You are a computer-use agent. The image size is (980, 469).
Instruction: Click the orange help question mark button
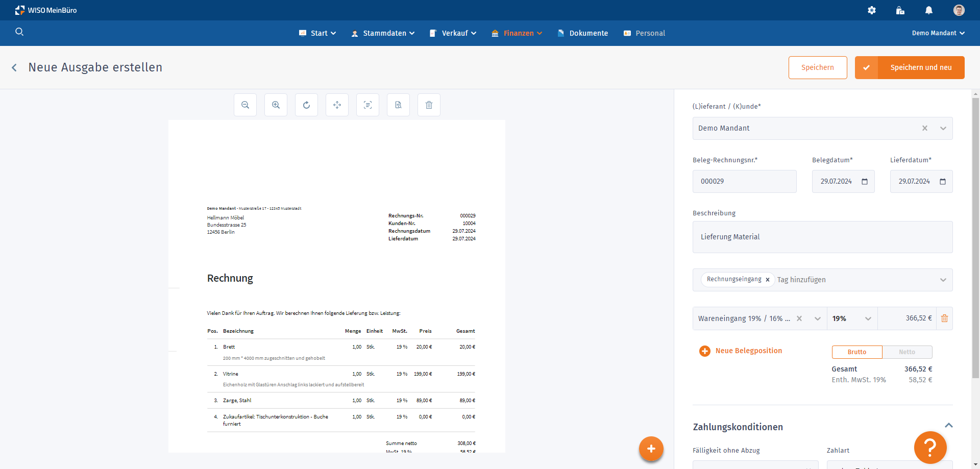click(930, 448)
